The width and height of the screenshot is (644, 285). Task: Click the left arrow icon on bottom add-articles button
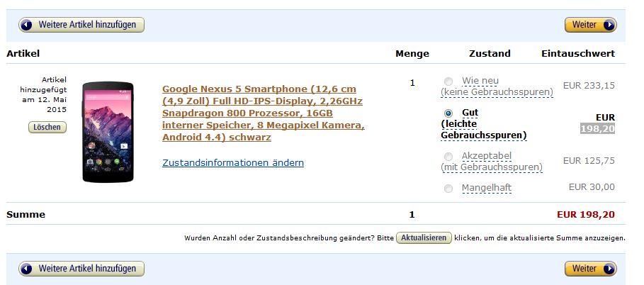click(27, 269)
